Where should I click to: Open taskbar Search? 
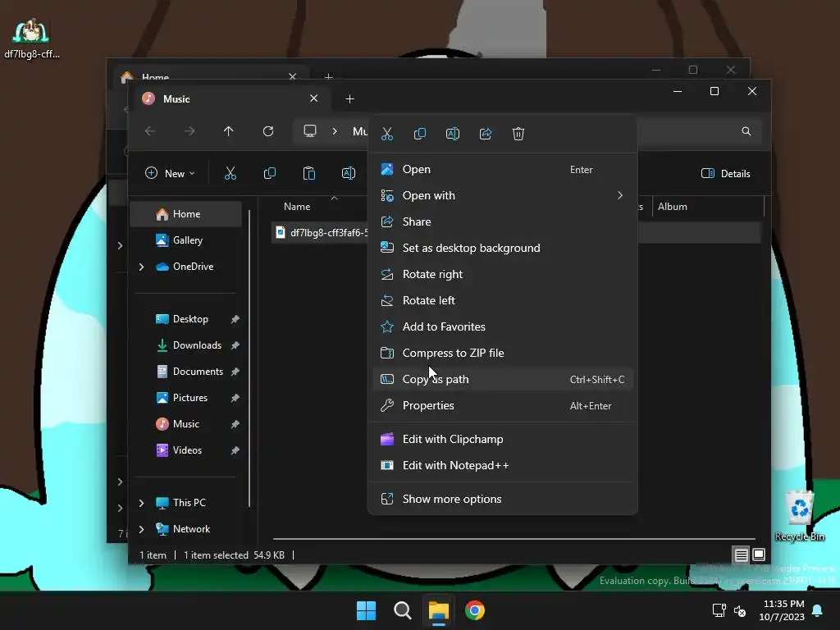(x=402, y=610)
